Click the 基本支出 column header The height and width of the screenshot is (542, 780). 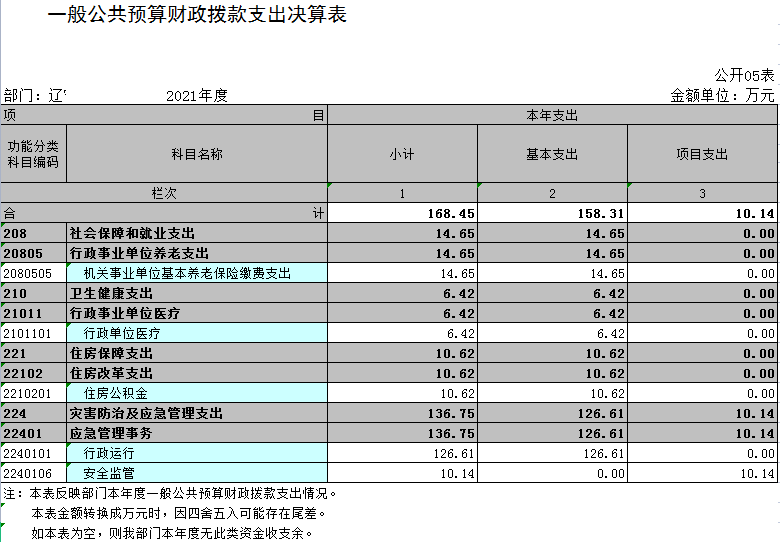coord(552,154)
